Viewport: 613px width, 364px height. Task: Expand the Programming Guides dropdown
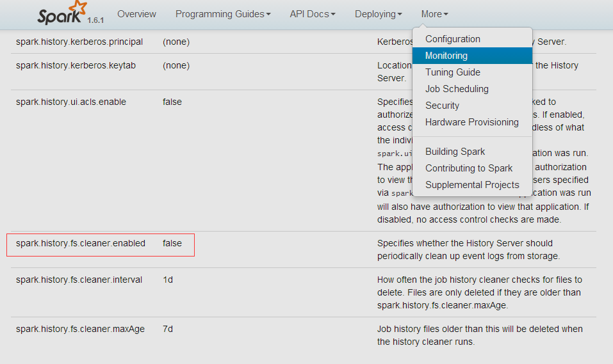(223, 14)
